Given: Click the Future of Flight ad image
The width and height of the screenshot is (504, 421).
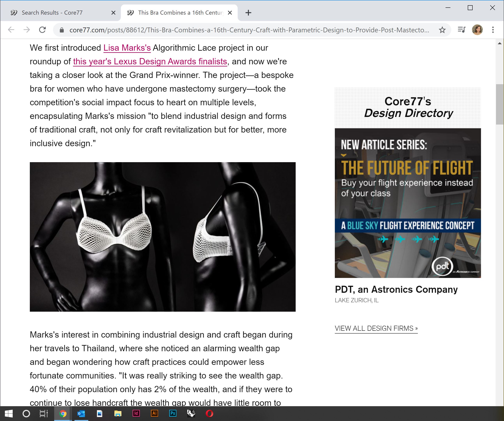Looking at the screenshot, I should pos(408,203).
